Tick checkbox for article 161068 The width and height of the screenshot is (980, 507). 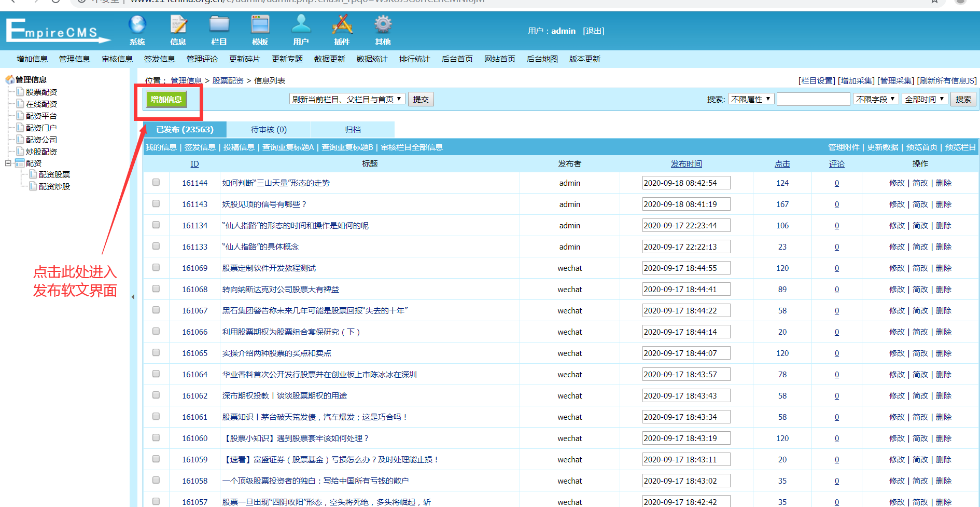(156, 289)
